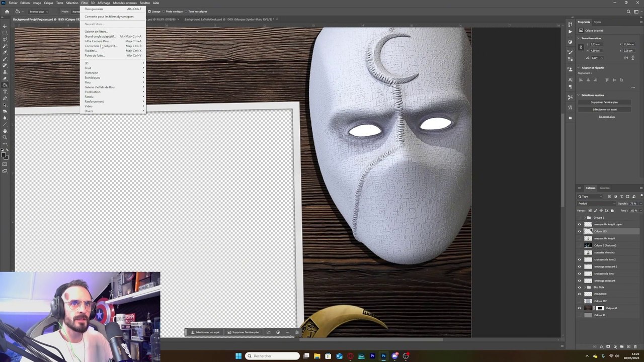Open the Produit blend mode dropdown
This screenshot has height=362, width=644.
[596, 204]
